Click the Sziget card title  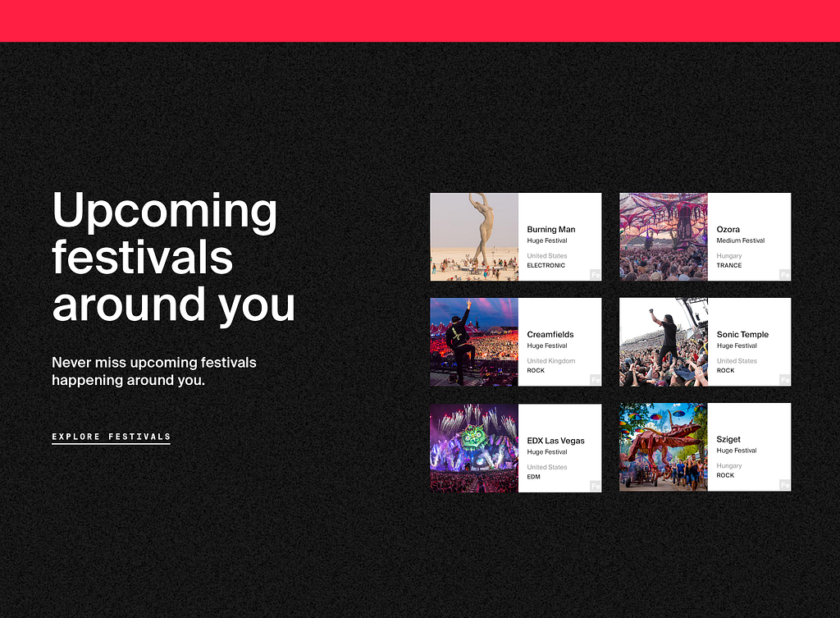click(728, 440)
